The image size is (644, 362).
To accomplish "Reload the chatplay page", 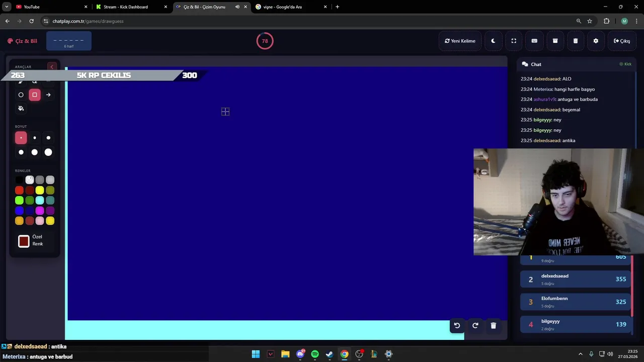I will [31, 21].
